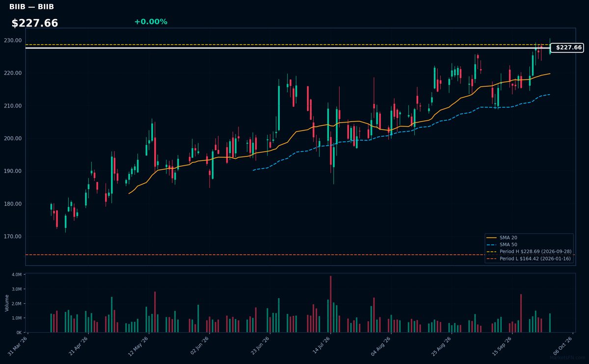Viewport: 589px width, 364px height.
Task: Click the 180.00 price axis label
Action: (13, 204)
